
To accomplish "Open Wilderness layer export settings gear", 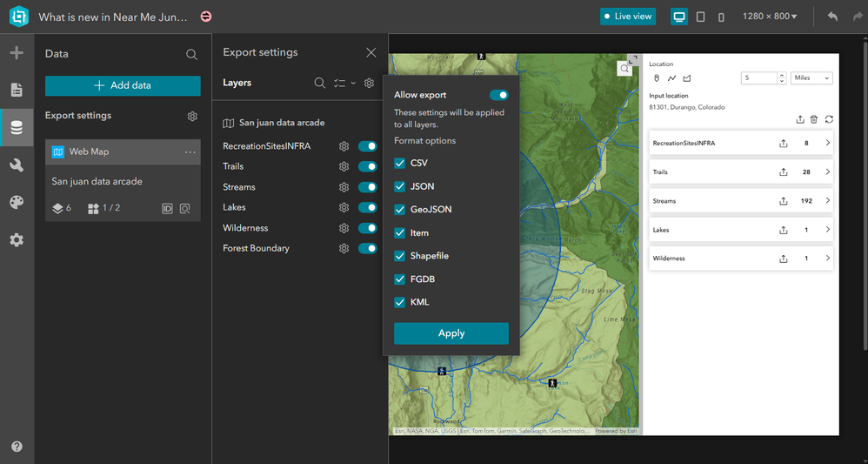I will [x=344, y=228].
